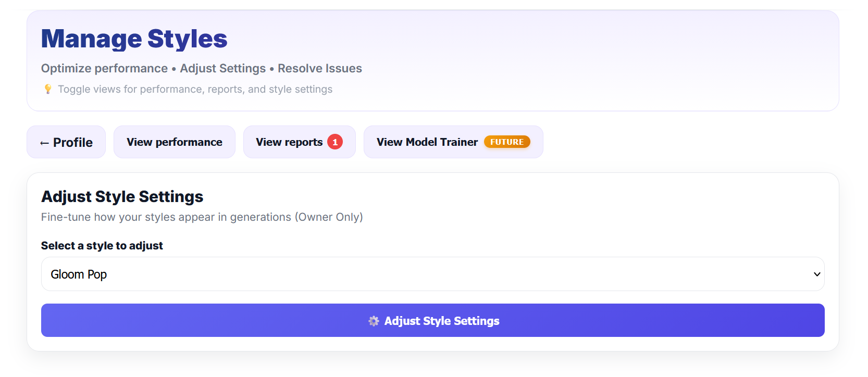Click the 'Resolve Issues' subtitle text
868x377 pixels.
pyautogui.click(x=320, y=68)
